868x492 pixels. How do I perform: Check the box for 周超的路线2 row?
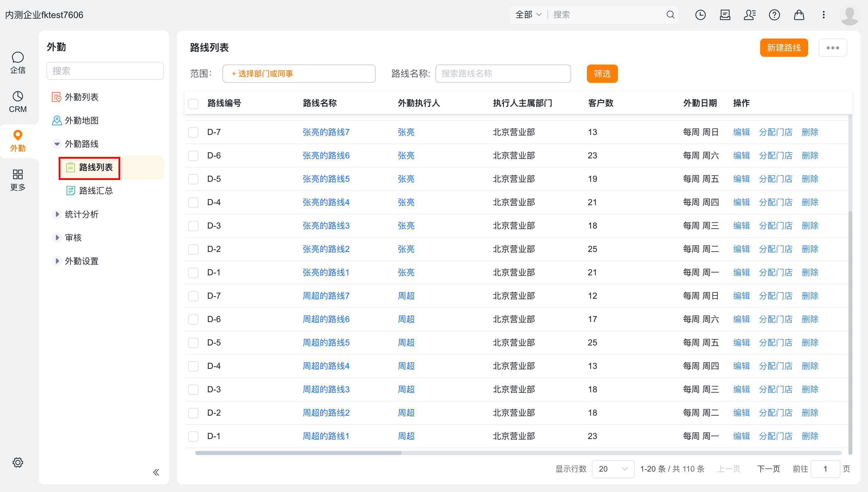click(193, 413)
